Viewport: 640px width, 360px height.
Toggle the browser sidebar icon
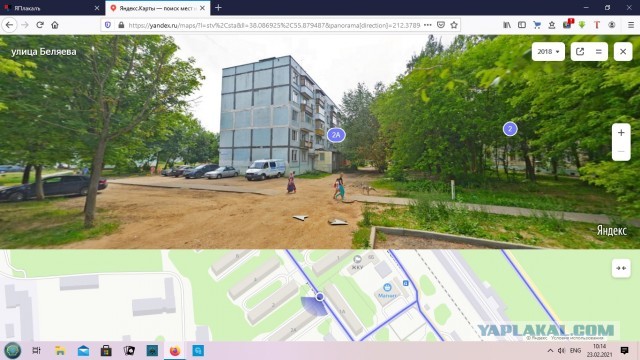pyautogui.click(x=522, y=25)
